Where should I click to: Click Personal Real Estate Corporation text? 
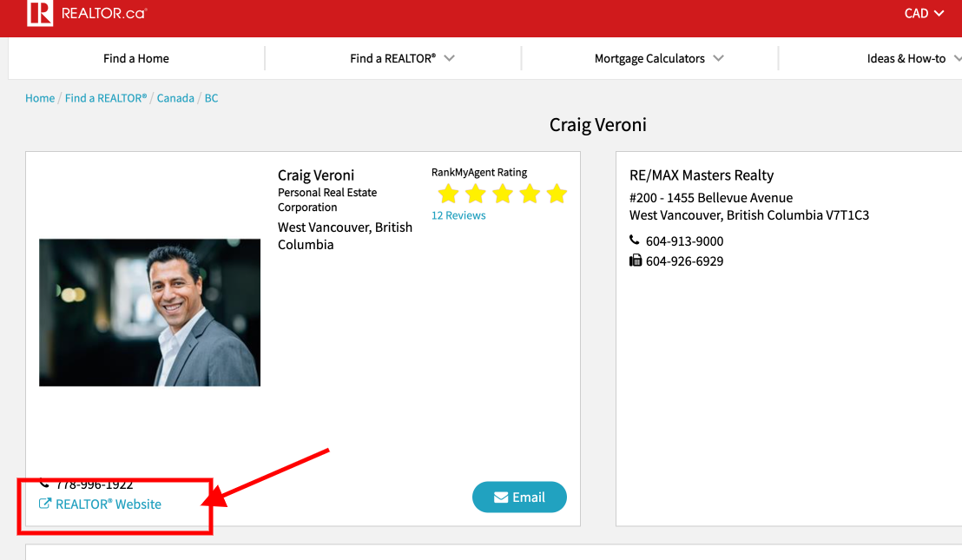tap(327, 200)
